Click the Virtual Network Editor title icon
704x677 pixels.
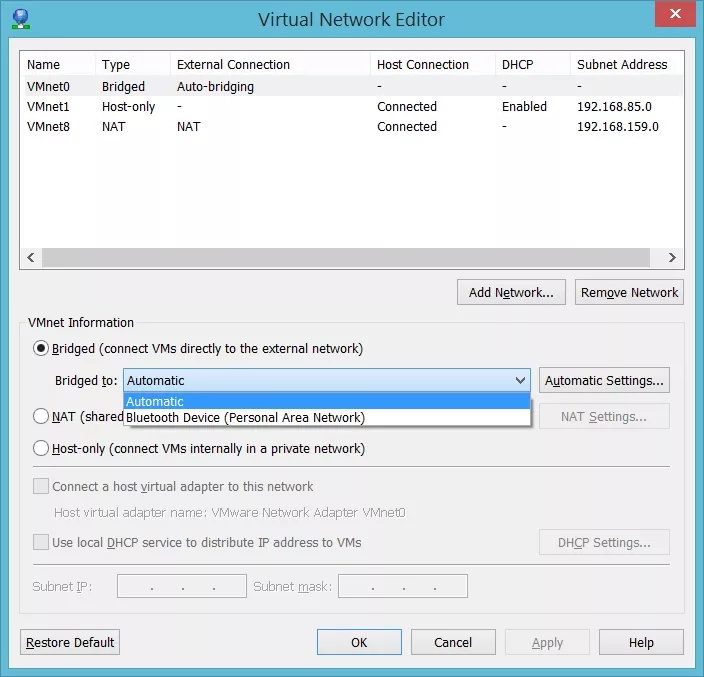pyautogui.click(x=21, y=19)
